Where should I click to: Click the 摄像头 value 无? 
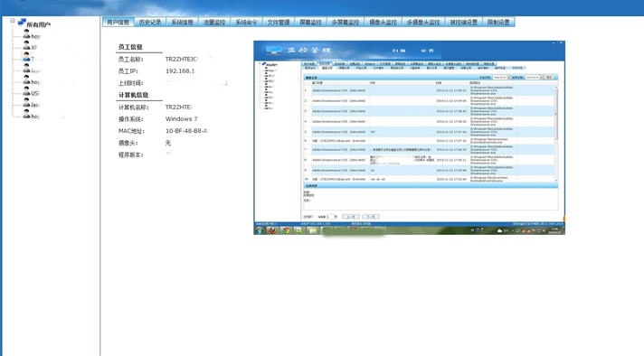click(168, 143)
